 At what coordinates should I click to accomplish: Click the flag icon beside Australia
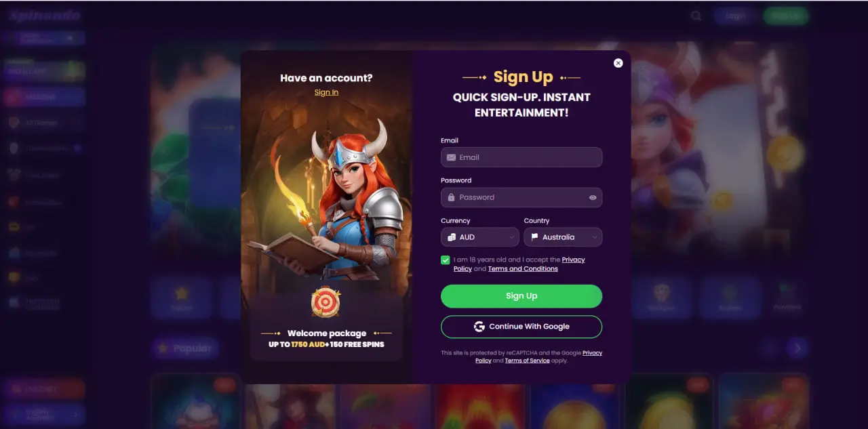pyautogui.click(x=534, y=237)
